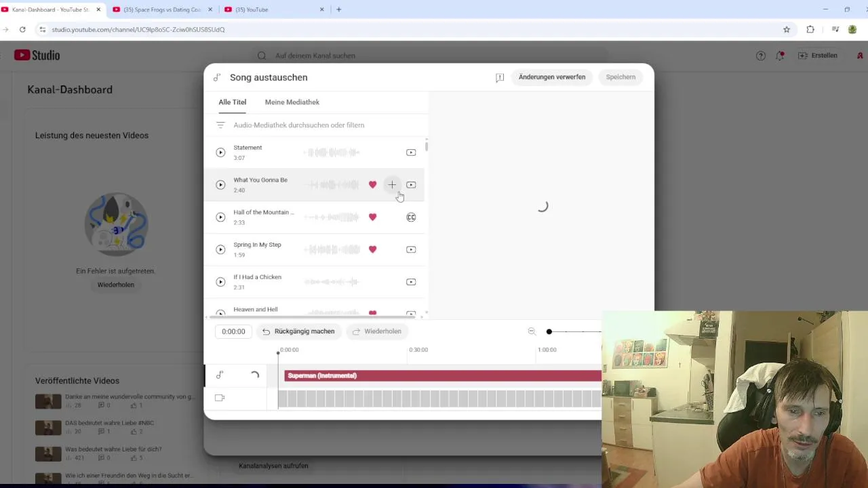Viewport: 868px width, 488px height.
Task: Click thumbnail of 'Was bedeutet wahre Liebe' video
Action: tap(48, 454)
